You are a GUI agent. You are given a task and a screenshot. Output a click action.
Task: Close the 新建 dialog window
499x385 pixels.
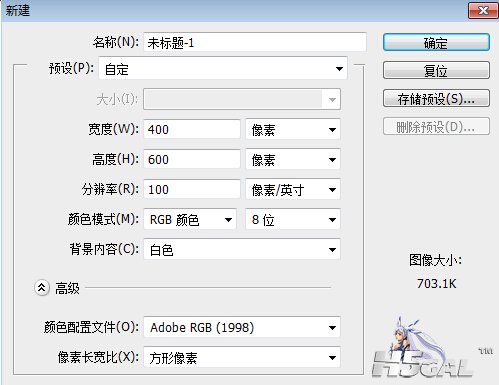tap(483, 10)
